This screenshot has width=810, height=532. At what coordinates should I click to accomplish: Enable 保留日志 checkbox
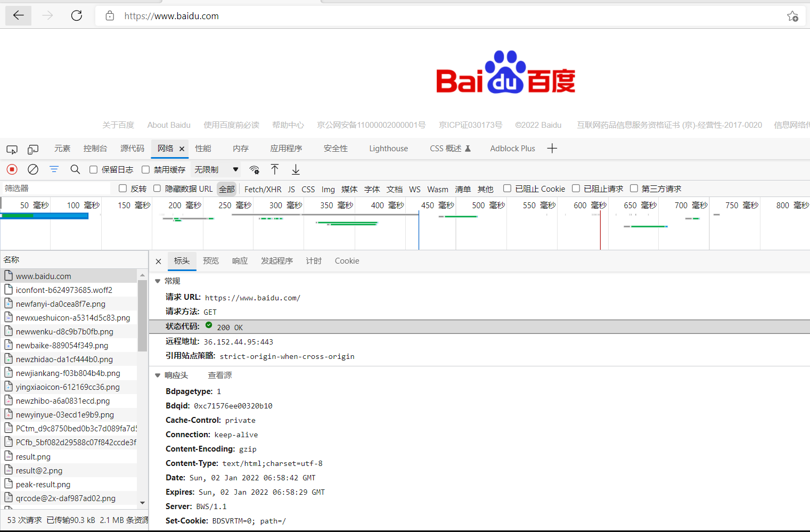[93, 169]
